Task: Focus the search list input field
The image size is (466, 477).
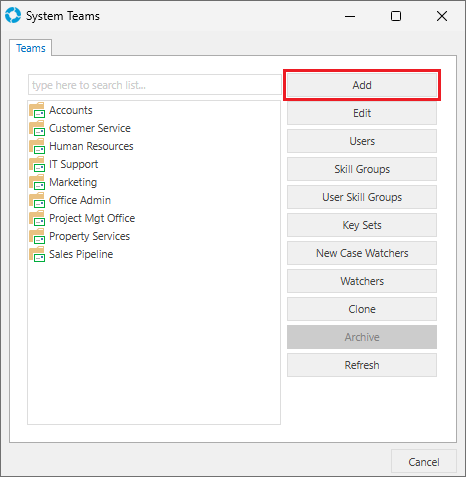Action: (x=155, y=85)
